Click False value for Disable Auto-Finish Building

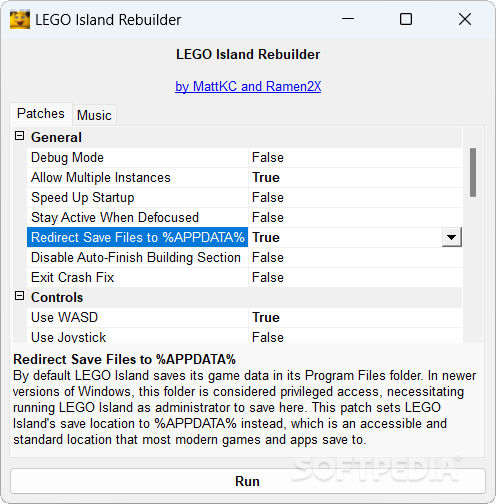[x=355, y=258]
